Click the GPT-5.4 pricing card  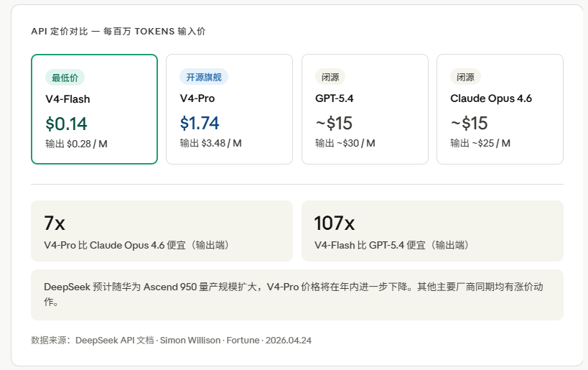tap(364, 109)
